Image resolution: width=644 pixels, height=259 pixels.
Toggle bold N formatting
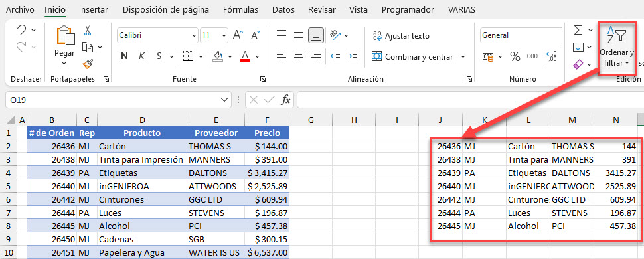[x=124, y=56]
